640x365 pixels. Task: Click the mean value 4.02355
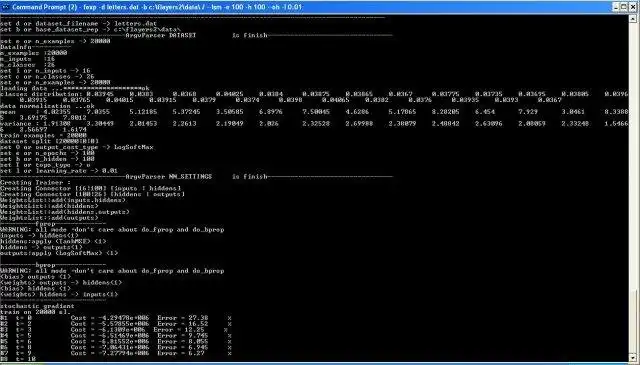click(x=56, y=111)
